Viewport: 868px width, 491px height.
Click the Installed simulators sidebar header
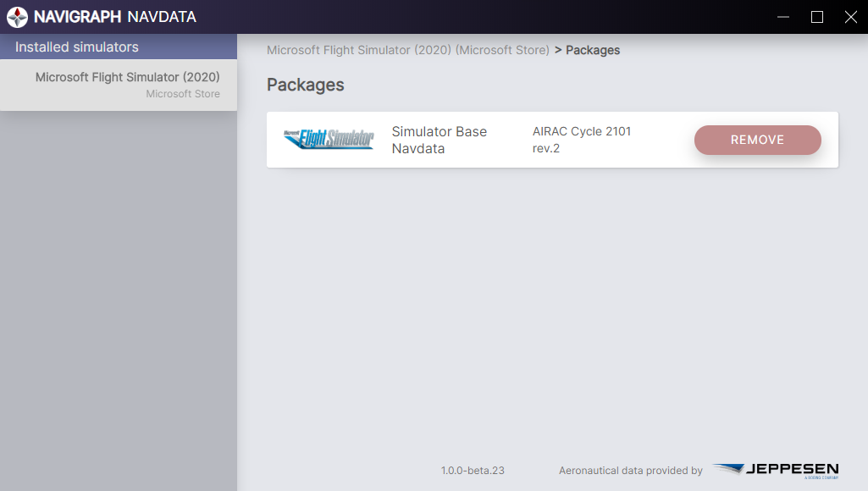coord(77,47)
